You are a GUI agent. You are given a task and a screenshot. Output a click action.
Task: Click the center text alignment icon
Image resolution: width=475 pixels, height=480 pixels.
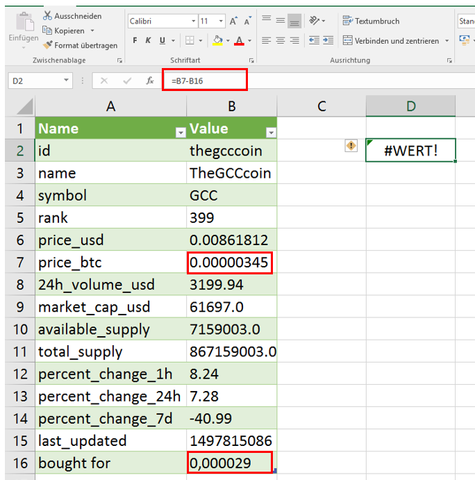pyautogui.click(x=280, y=41)
